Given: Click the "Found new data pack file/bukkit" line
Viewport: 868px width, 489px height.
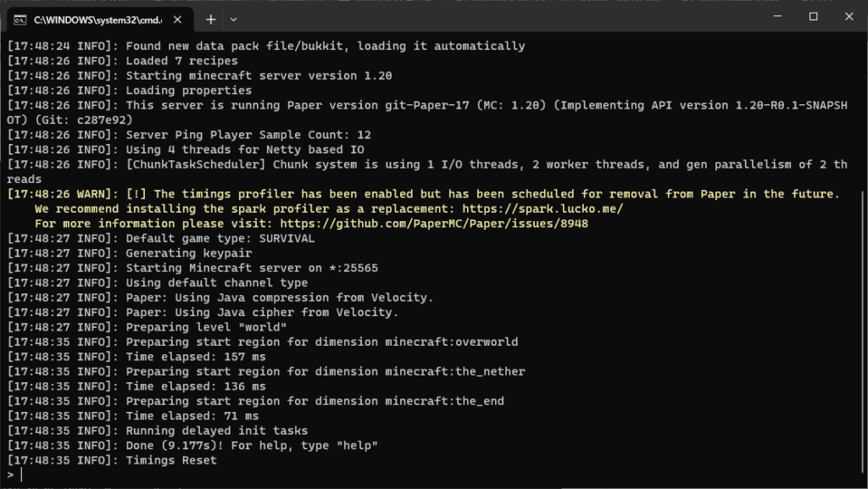Looking at the screenshot, I should point(265,46).
